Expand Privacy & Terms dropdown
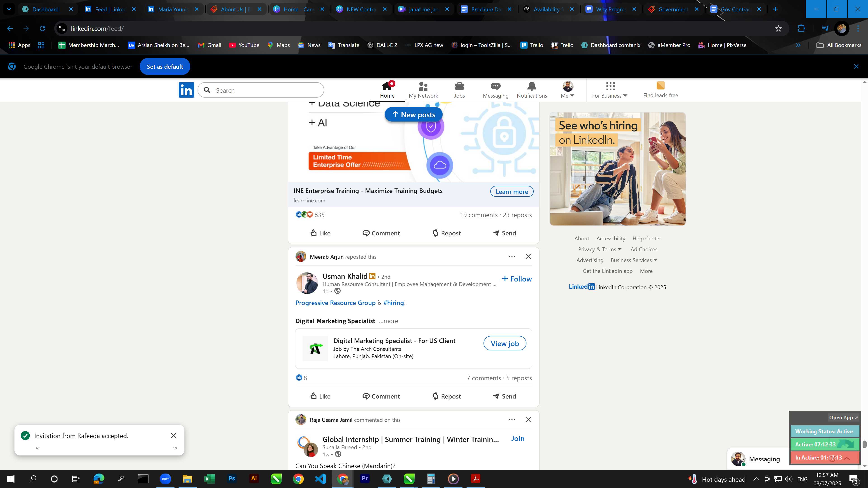Screen dimensions: 868x488 click(x=599, y=250)
